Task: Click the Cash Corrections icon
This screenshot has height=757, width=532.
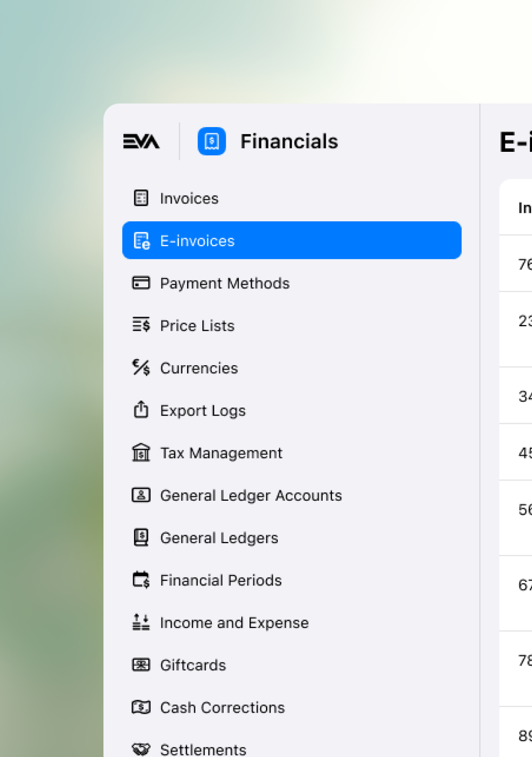Action: (x=141, y=707)
